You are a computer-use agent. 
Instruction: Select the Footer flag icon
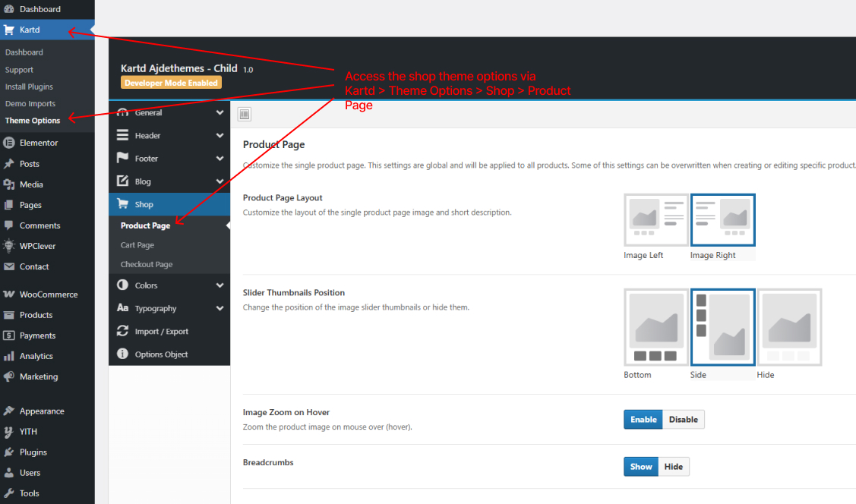click(x=123, y=158)
